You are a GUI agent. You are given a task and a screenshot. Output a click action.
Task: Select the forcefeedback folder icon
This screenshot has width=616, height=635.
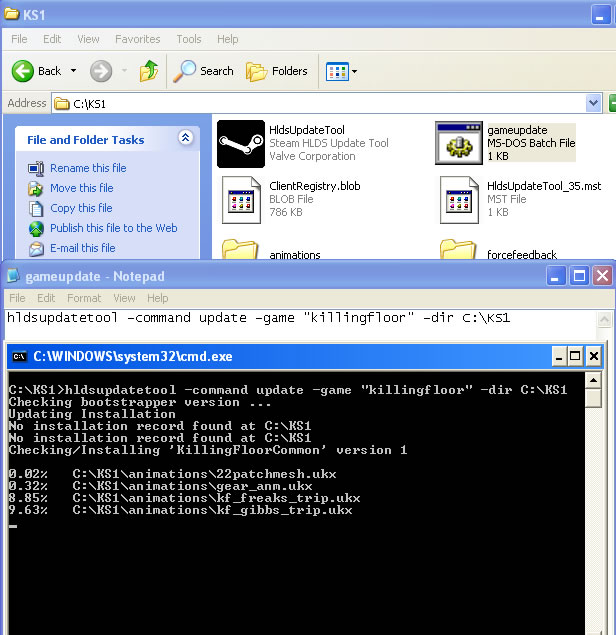458,249
